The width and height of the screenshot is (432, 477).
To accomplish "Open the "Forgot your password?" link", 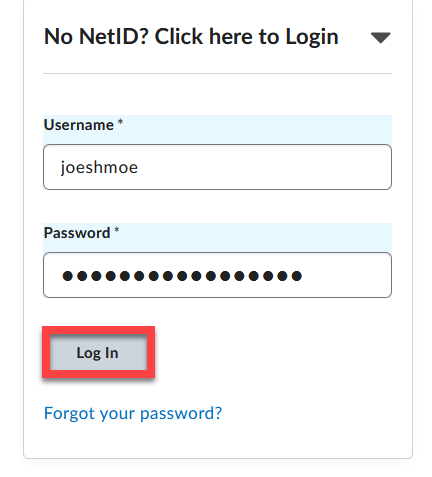I will click(x=133, y=413).
